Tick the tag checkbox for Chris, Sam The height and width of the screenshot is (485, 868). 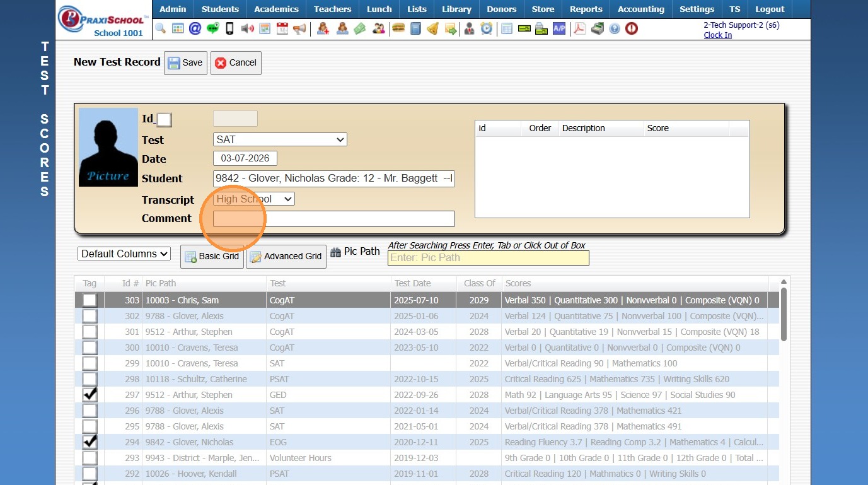90,300
